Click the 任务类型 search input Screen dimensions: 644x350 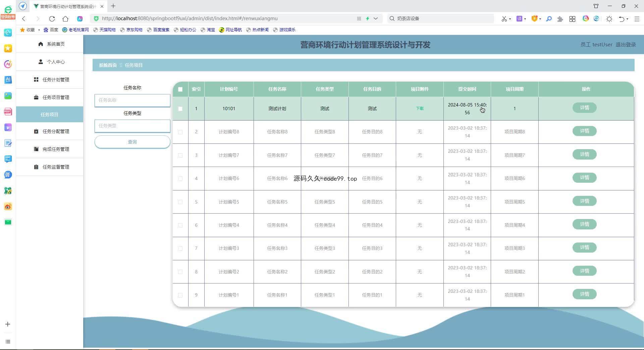pyautogui.click(x=132, y=126)
